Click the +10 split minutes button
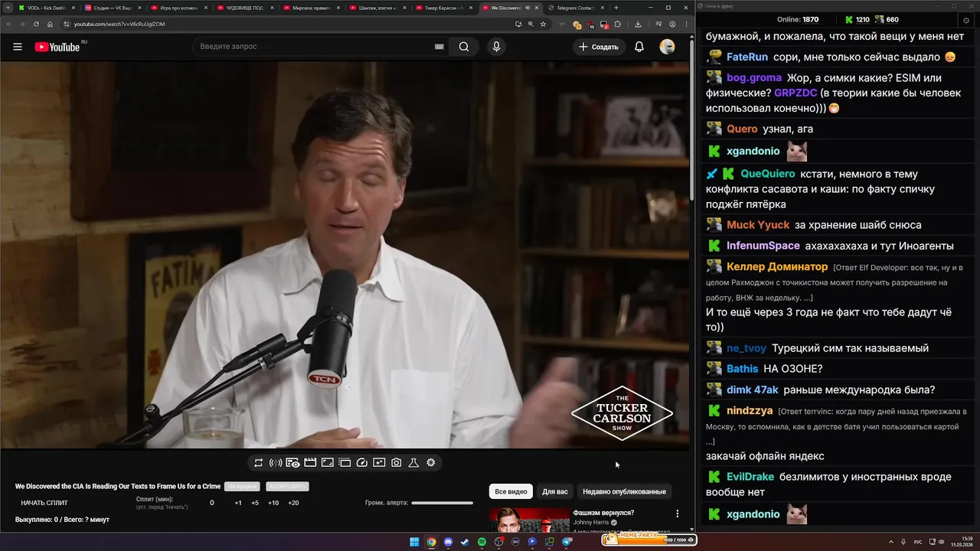The height and width of the screenshot is (551, 980). click(x=273, y=503)
